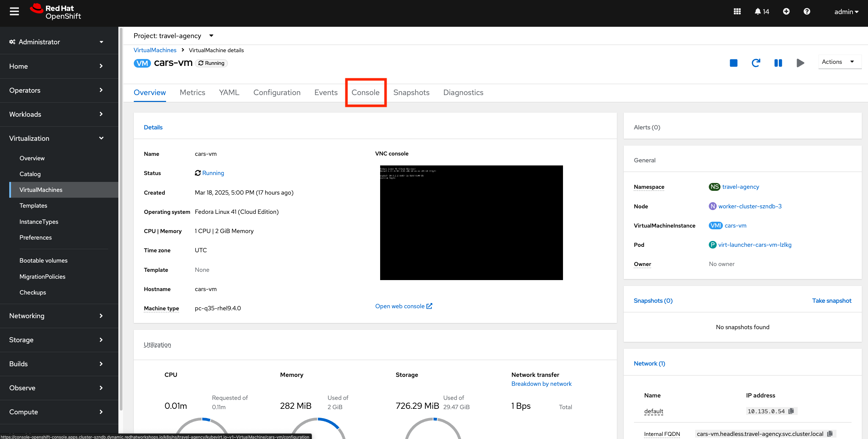This screenshot has width=868, height=439.
Task: Click the default network name
Action: click(654, 411)
